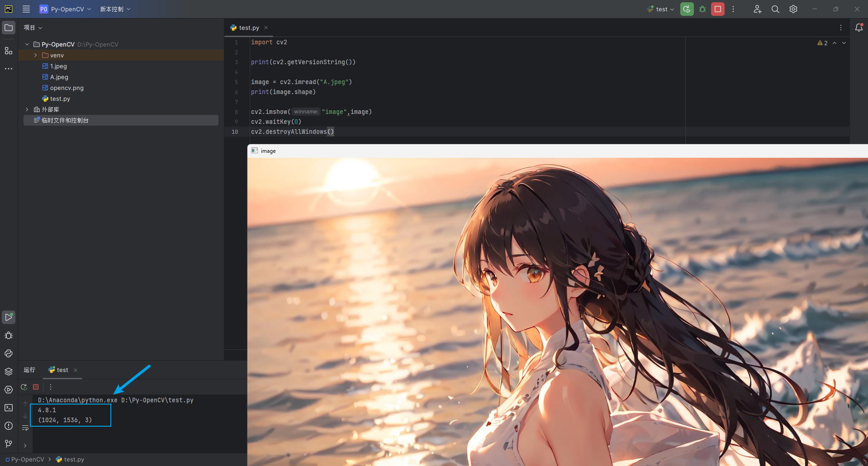Screen dimensions: 868x466
Task: Open the Git version control tool window icon
Action: [x=9, y=444]
